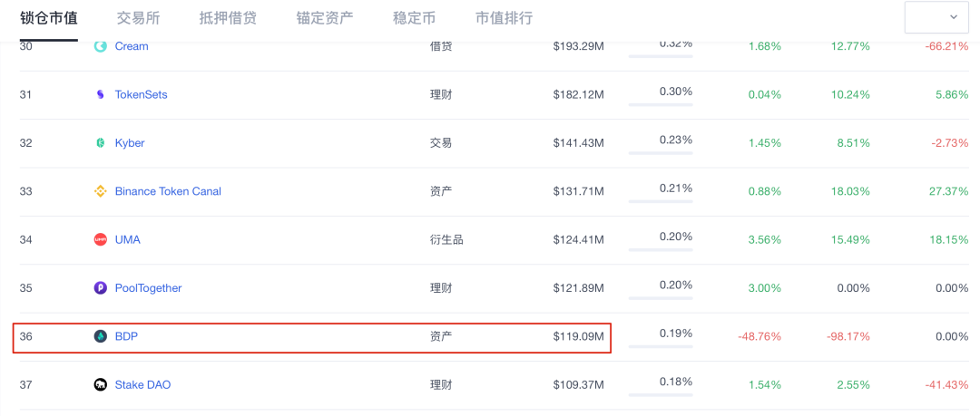Open the Binance Token Canal link
980x416 pixels.
pyautogui.click(x=168, y=191)
